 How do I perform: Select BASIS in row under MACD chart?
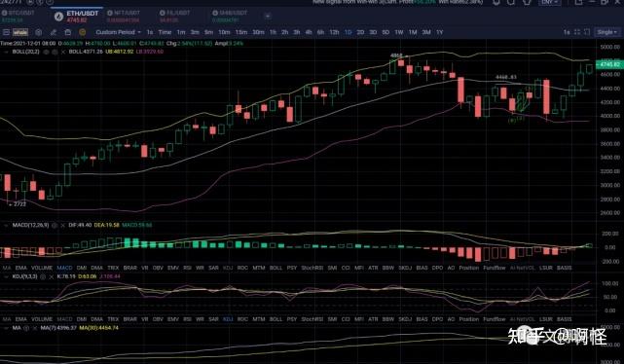(x=565, y=268)
